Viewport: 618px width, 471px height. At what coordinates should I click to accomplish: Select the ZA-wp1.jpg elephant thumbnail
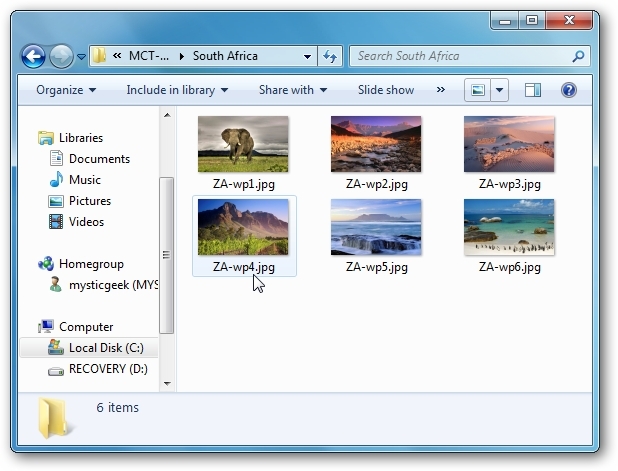coord(243,144)
